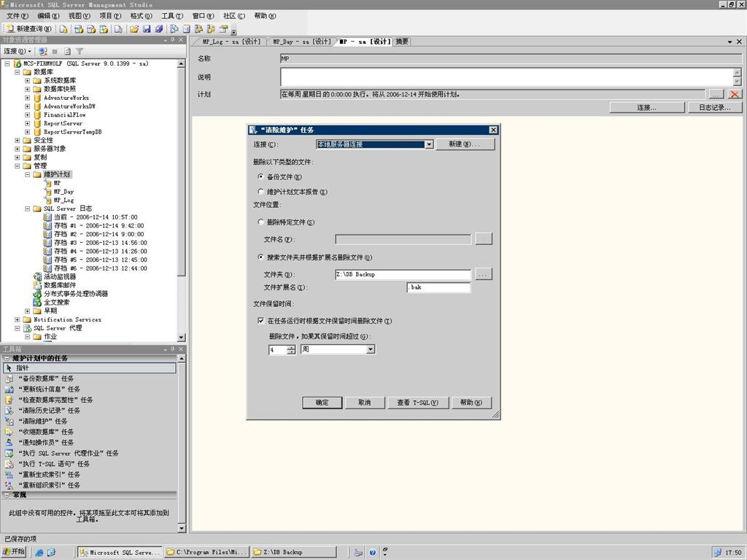
Task: Open the 文件 (File) menu
Action: pyautogui.click(x=18, y=16)
